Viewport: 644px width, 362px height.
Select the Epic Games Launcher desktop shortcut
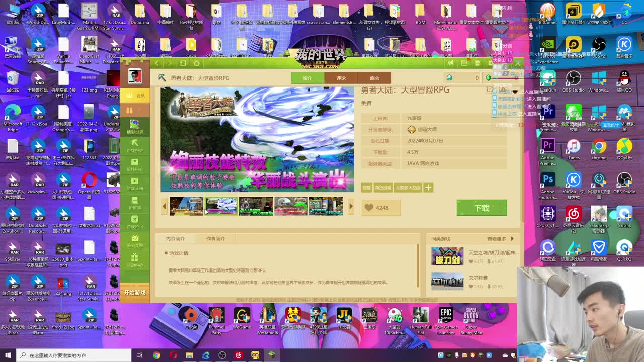coord(446,321)
